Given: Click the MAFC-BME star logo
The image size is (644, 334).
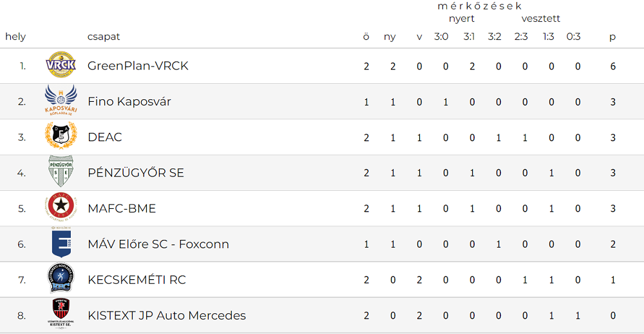Looking at the screenshot, I should point(61,208).
